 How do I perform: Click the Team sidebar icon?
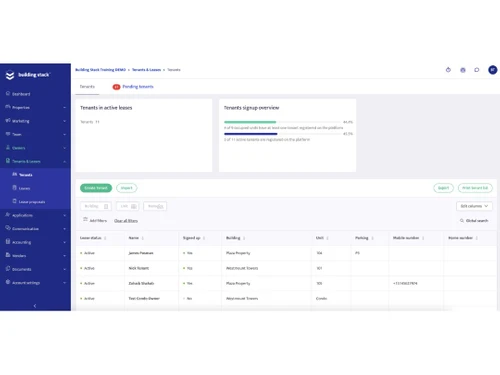(x=8, y=134)
